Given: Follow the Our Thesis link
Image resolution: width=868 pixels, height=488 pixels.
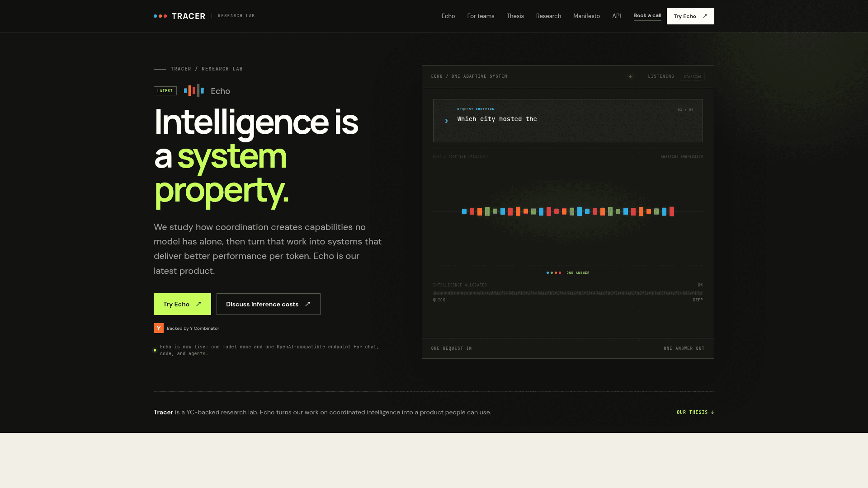Looking at the screenshot, I should (695, 412).
